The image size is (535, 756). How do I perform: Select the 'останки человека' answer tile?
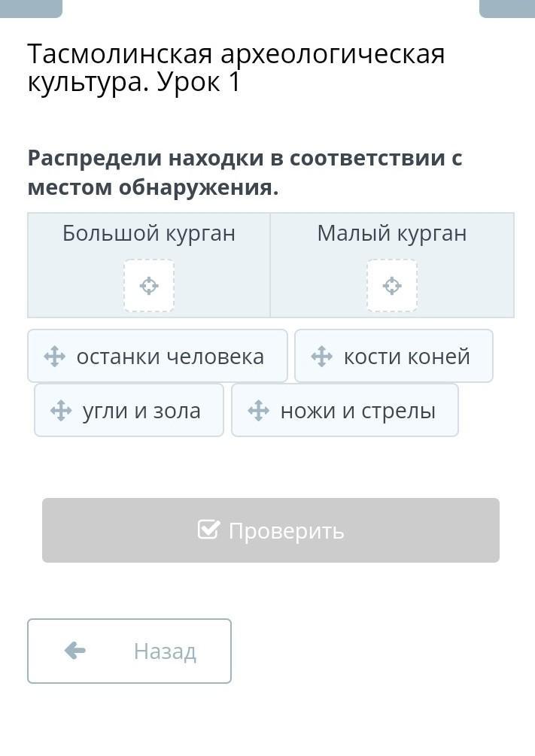[x=158, y=357]
